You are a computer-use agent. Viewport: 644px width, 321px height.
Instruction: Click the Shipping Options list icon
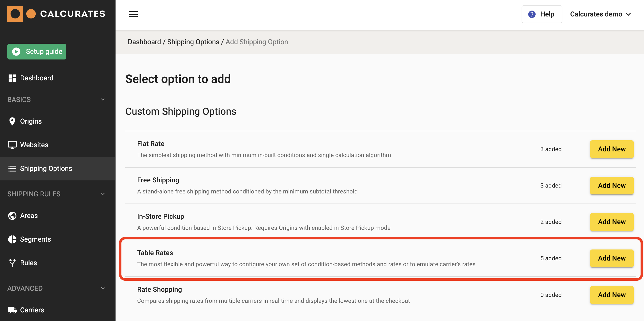[x=12, y=169]
